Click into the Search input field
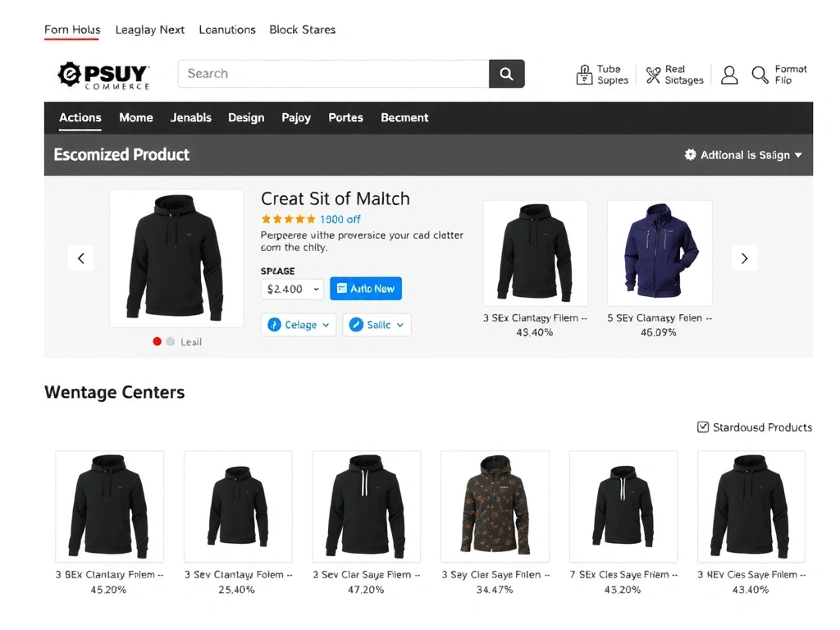Image resolution: width=840 pixels, height=630 pixels. click(333, 74)
